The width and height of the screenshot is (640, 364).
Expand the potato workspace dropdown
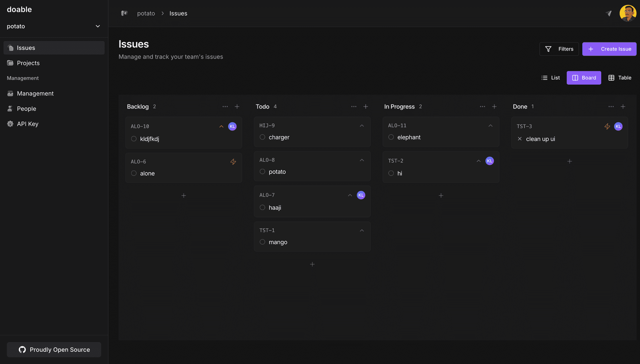pos(98,26)
